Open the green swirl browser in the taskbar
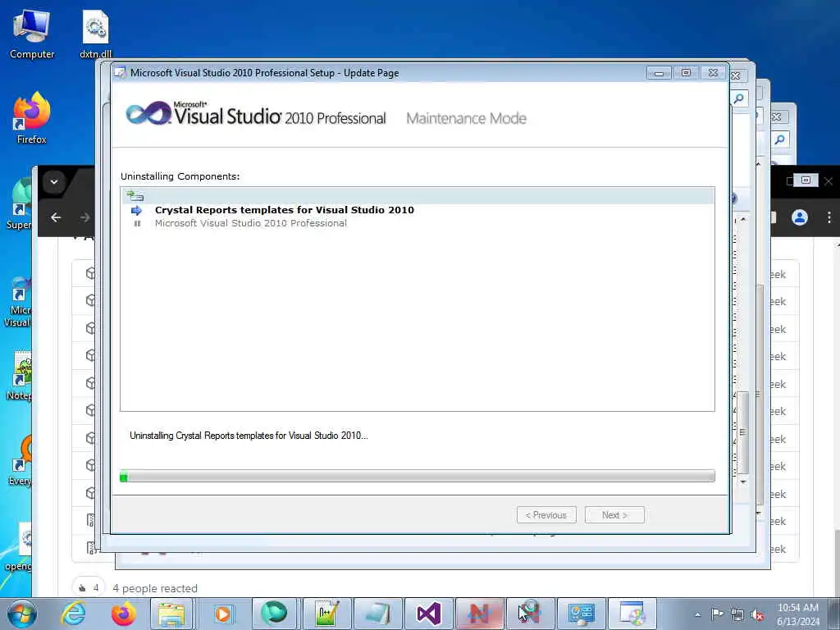Image resolution: width=840 pixels, height=630 pixels. tap(274, 614)
